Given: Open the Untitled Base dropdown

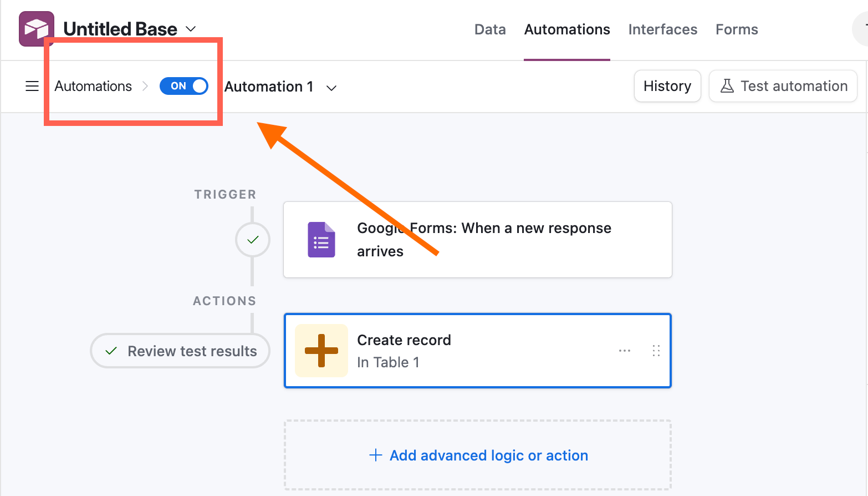Looking at the screenshot, I should pyautogui.click(x=190, y=28).
